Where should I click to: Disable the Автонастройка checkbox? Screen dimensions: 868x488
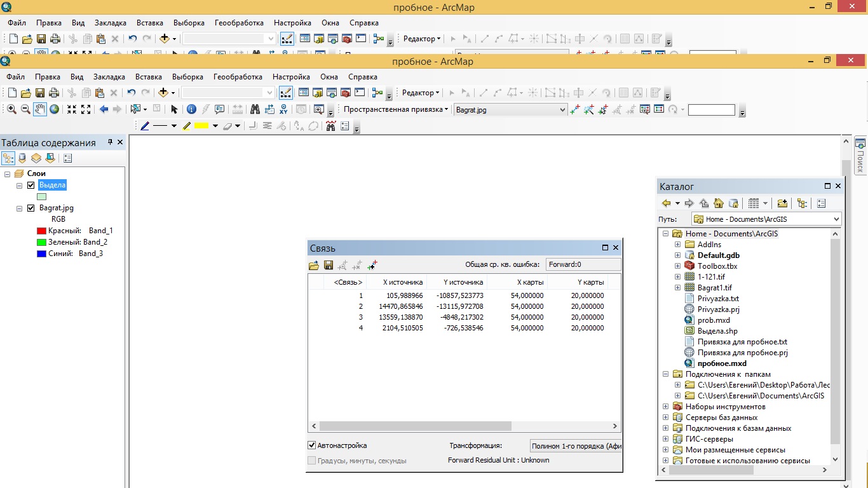tap(312, 445)
